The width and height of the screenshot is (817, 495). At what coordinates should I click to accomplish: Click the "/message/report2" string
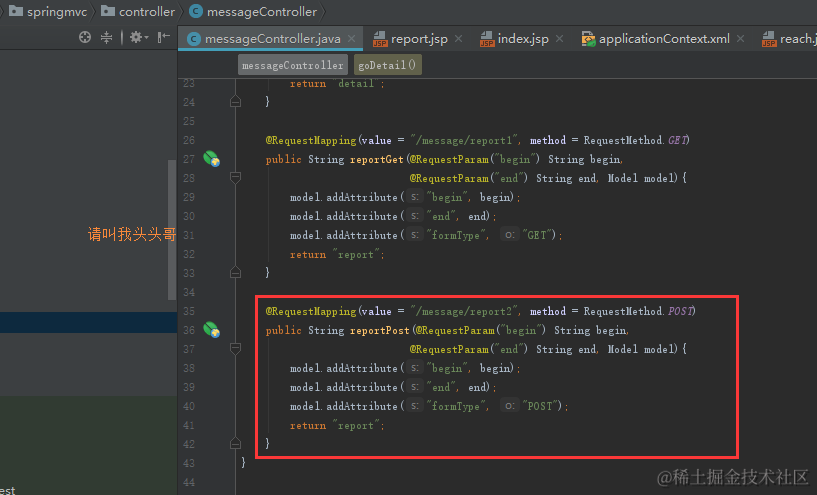tap(465, 311)
